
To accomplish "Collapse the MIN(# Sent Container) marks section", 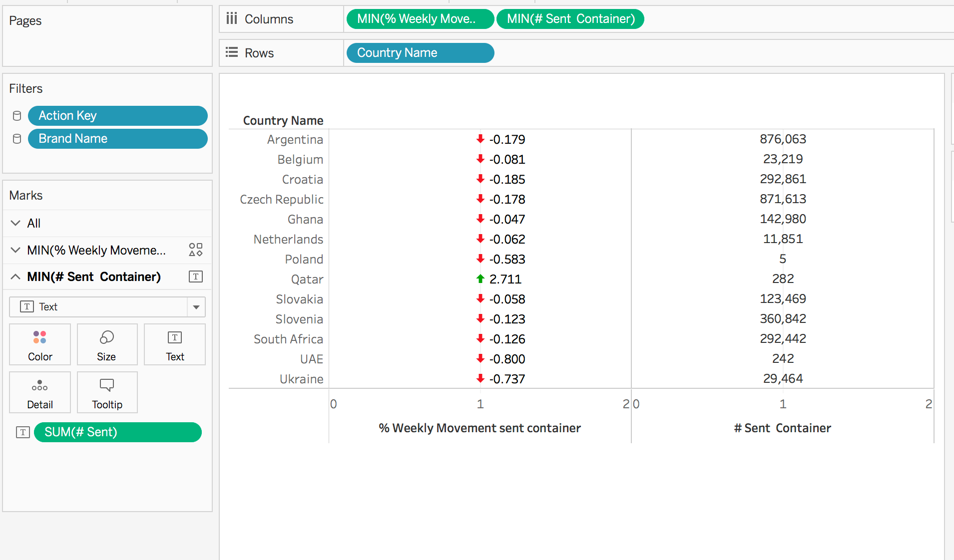I will click(15, 277).
